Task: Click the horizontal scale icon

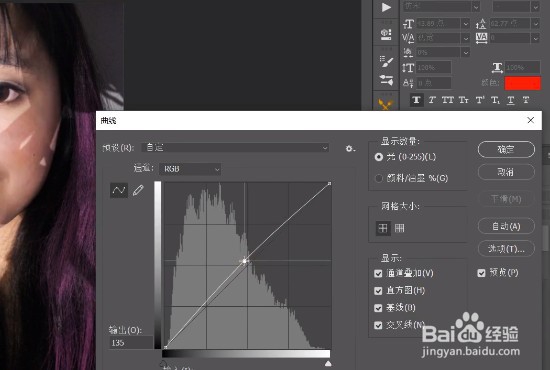Action: coord(497,67)
